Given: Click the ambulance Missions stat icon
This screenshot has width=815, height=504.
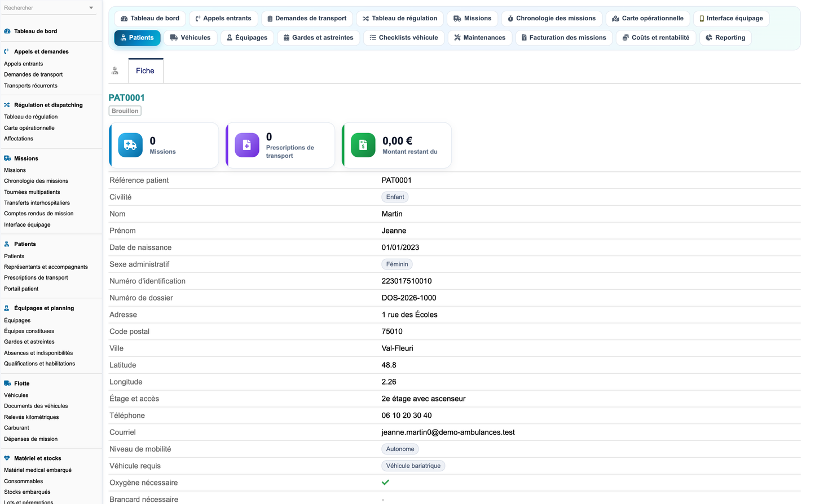Looking at the screenshot, I should pyautogui.click(x=130, y=145).
